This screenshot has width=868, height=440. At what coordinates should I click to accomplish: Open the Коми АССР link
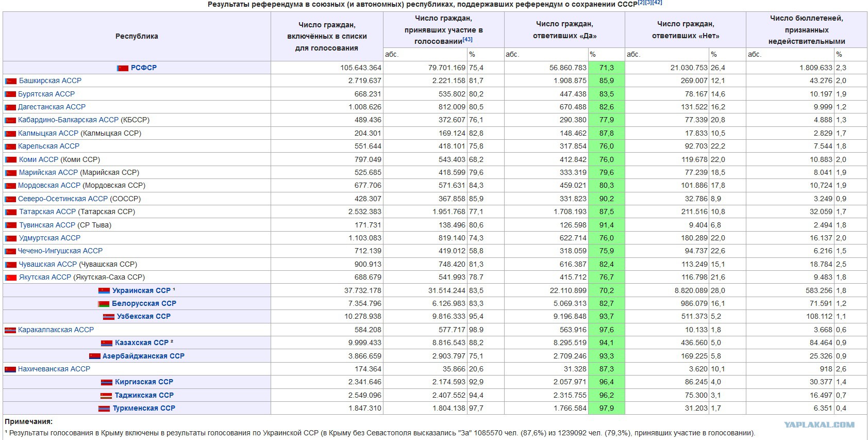click(39, 159)
